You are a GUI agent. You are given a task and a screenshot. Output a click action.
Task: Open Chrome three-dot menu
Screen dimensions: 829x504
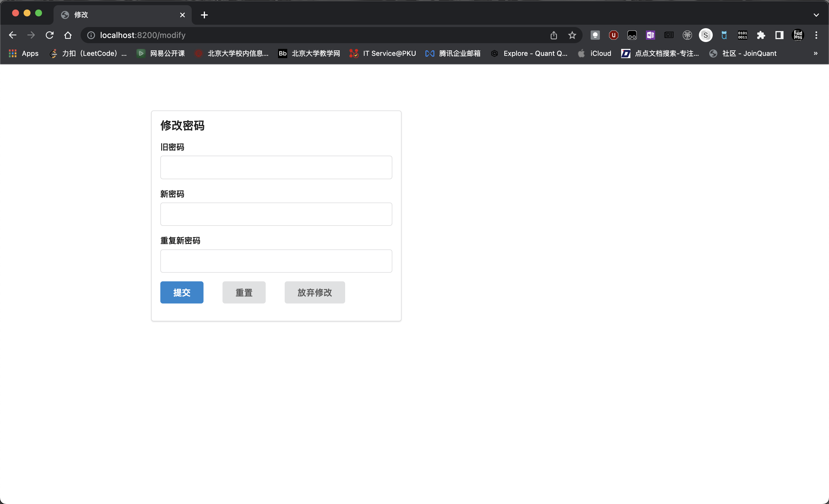pos(816,35)
